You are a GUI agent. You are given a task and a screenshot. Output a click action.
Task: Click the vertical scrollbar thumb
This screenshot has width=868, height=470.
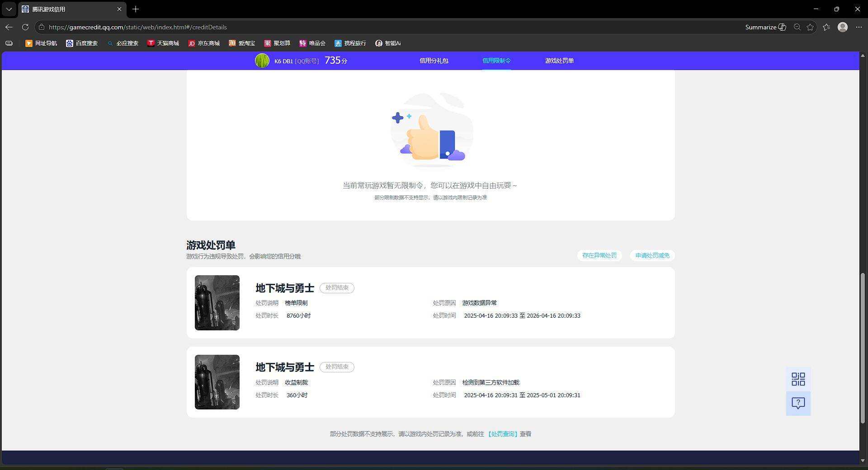(863, 348)
